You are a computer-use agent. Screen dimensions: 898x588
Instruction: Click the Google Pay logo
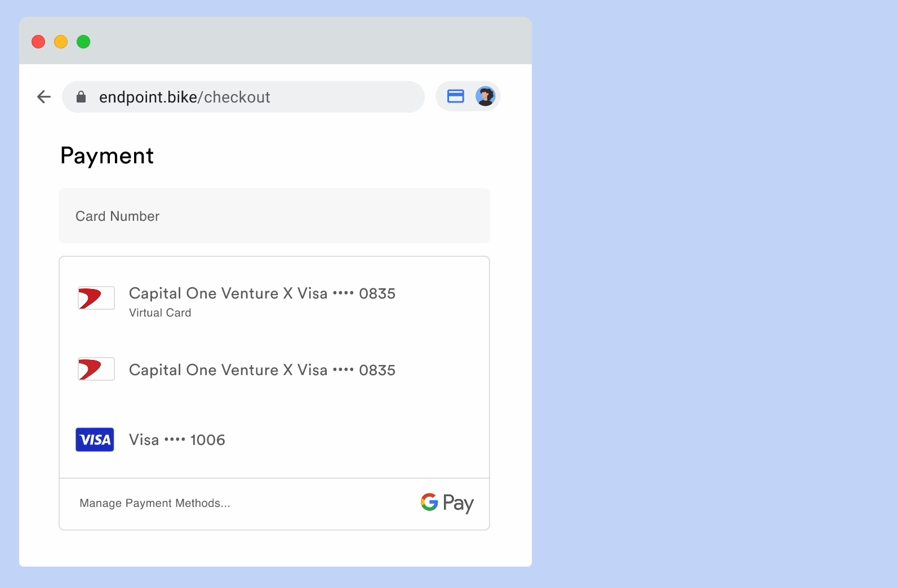click(x=447, y=502)
